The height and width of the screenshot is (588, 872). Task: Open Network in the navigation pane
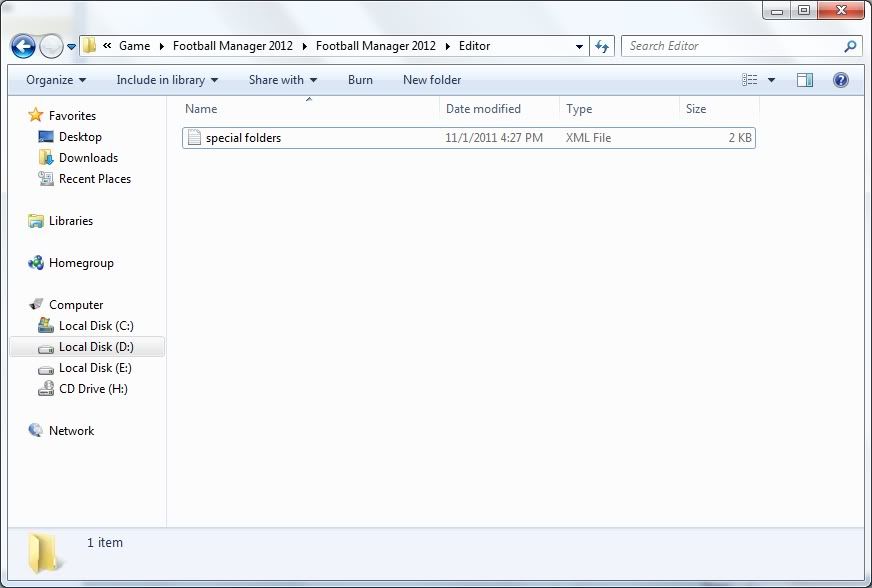click(x=71, y=431)
